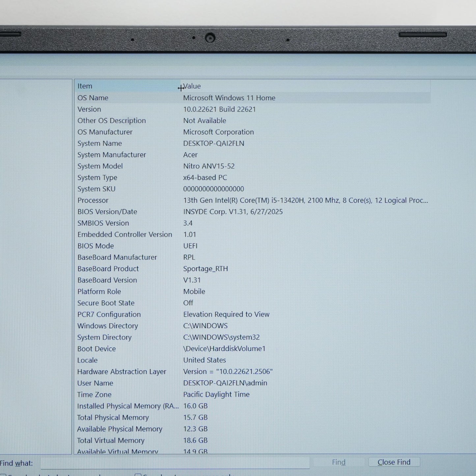Click the DESKTOP-QAI2FLN\admin value
The height and width of the screenshot is (476, 476).
tap(225, 383)
